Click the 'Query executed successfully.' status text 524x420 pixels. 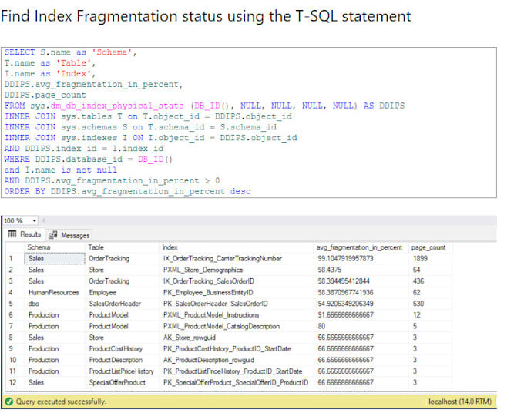coord(61,402)
